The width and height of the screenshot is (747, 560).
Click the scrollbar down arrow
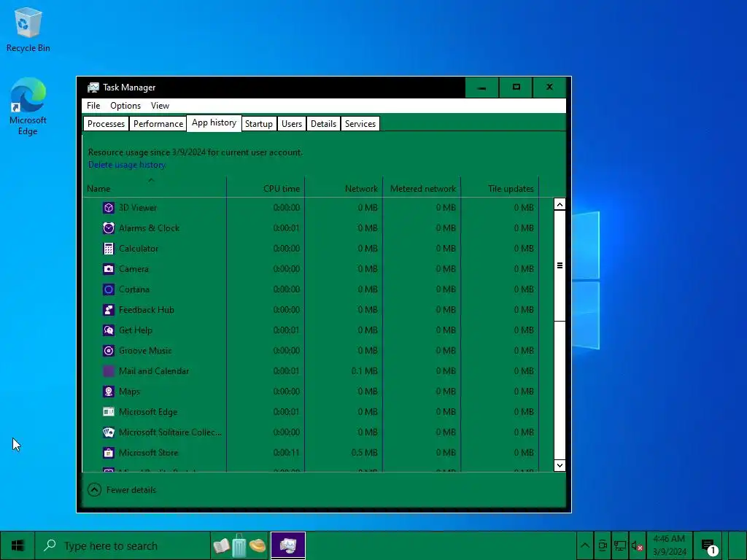coord(560,465)
